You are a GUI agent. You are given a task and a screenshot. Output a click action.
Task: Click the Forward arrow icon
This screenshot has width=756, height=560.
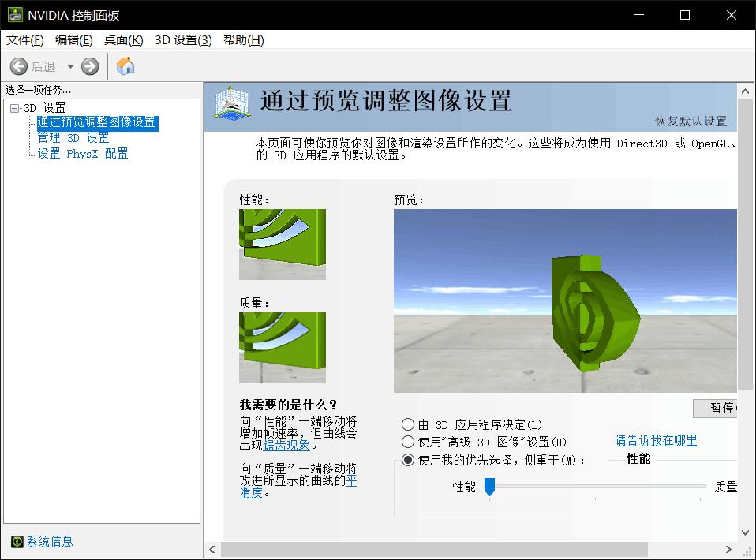tap(90, 66)
